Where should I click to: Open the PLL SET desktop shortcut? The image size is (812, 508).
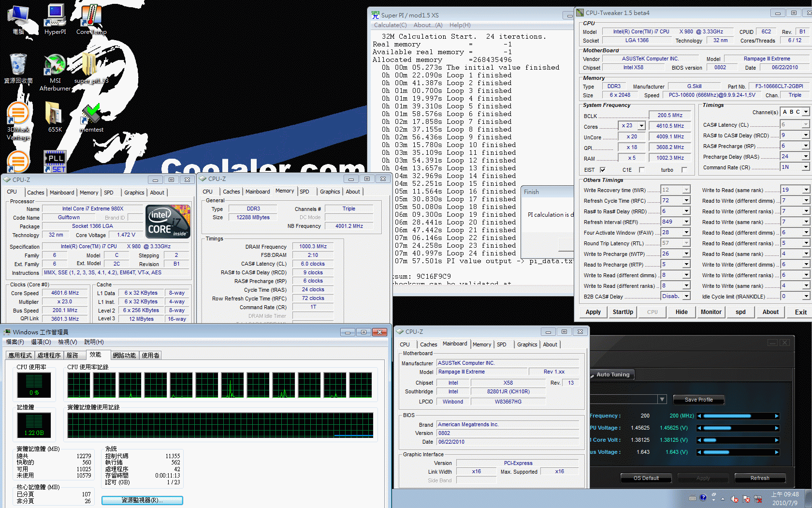coord(55,162)
